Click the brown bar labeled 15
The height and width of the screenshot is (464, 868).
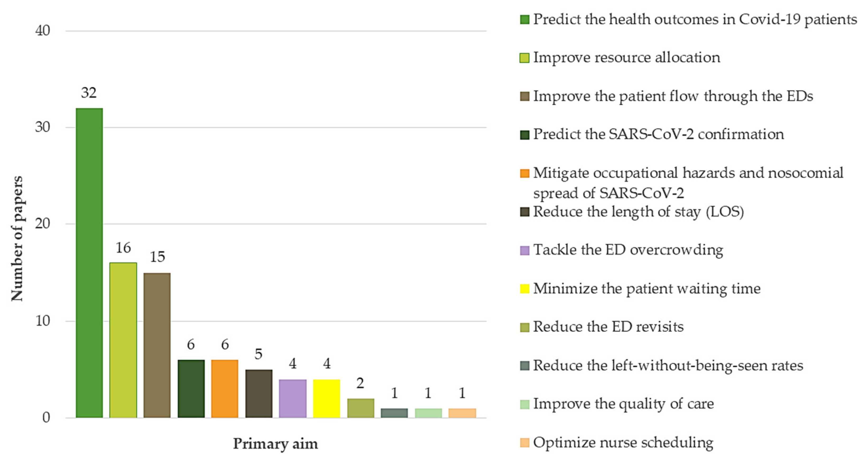(x=157, y=345)
